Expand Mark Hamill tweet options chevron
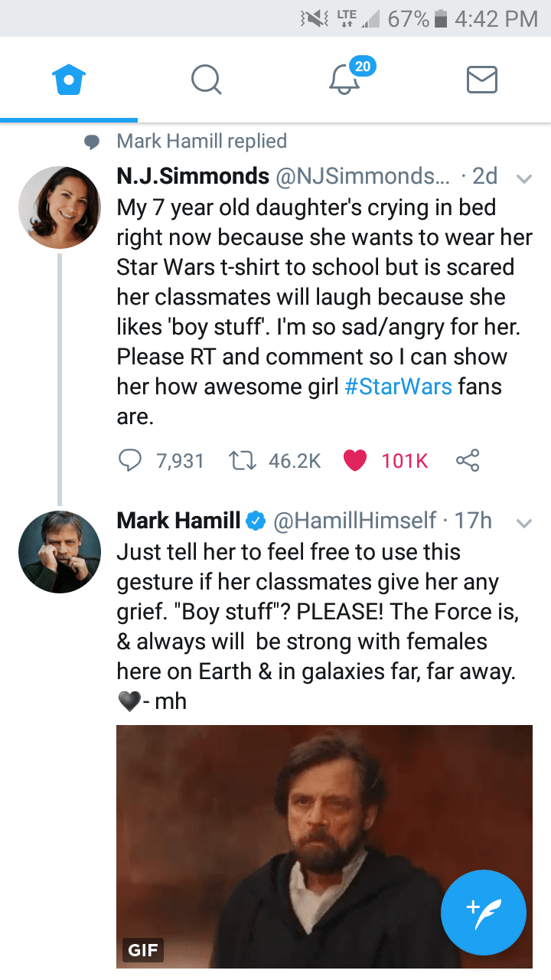Screen dimensions: 551x980 523,523
